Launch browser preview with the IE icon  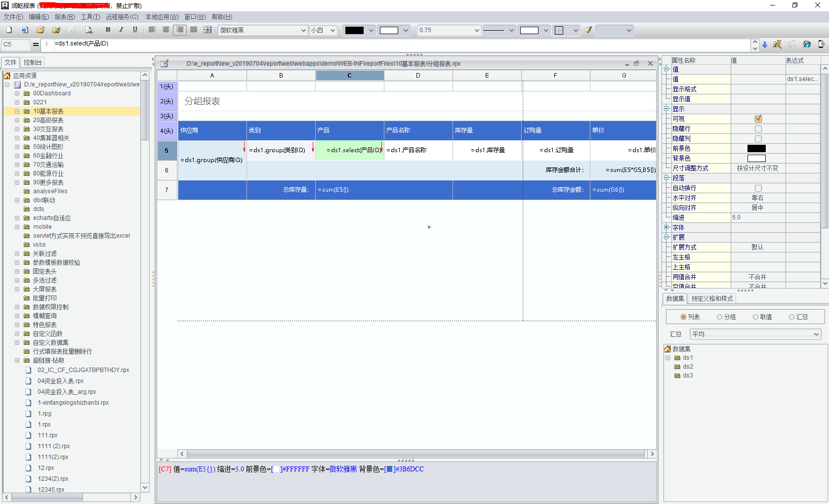point(807,44)
